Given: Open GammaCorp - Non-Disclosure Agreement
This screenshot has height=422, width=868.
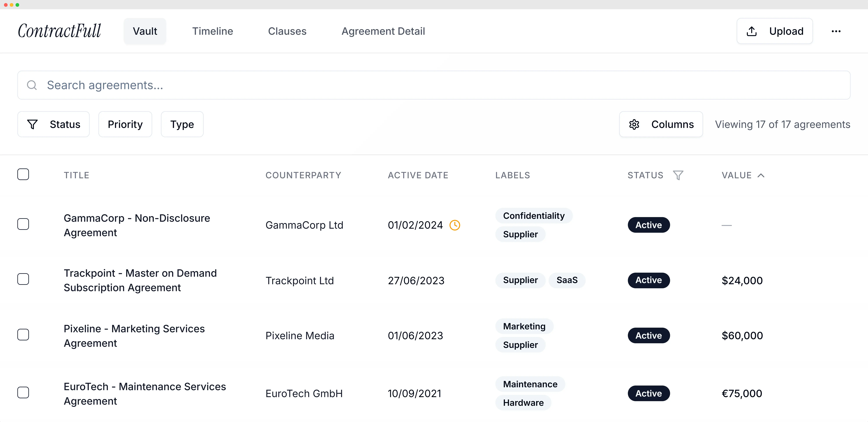Looking at the screenshot, I should coord(137,225).
